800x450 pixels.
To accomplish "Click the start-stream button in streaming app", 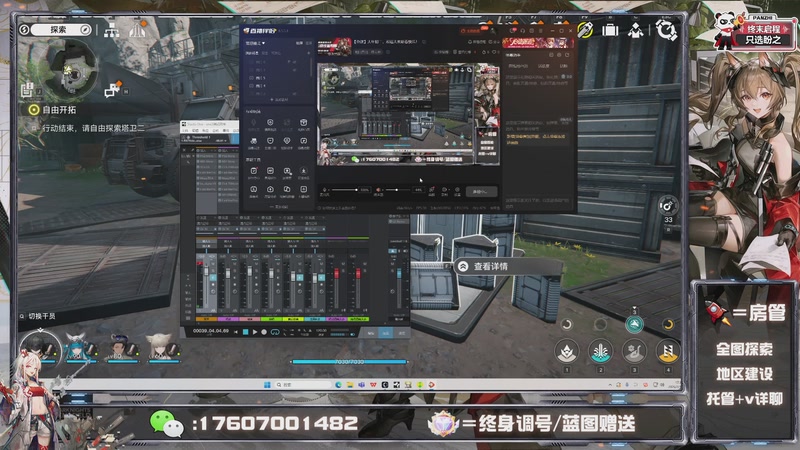I will 481,191.
